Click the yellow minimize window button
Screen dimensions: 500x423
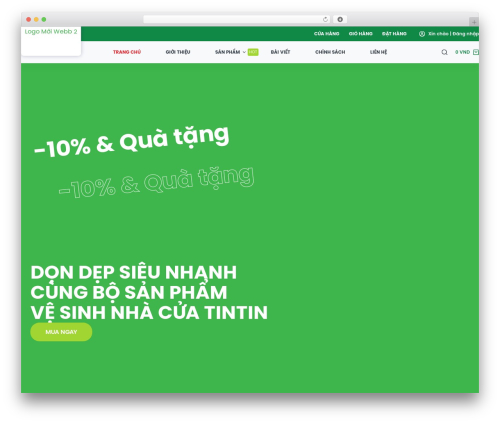coord(36,19)
